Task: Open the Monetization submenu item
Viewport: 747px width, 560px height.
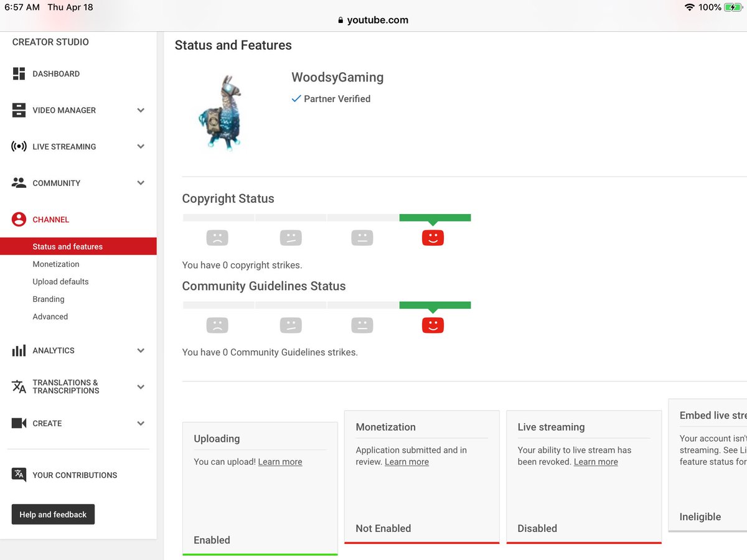Action: 56,264
